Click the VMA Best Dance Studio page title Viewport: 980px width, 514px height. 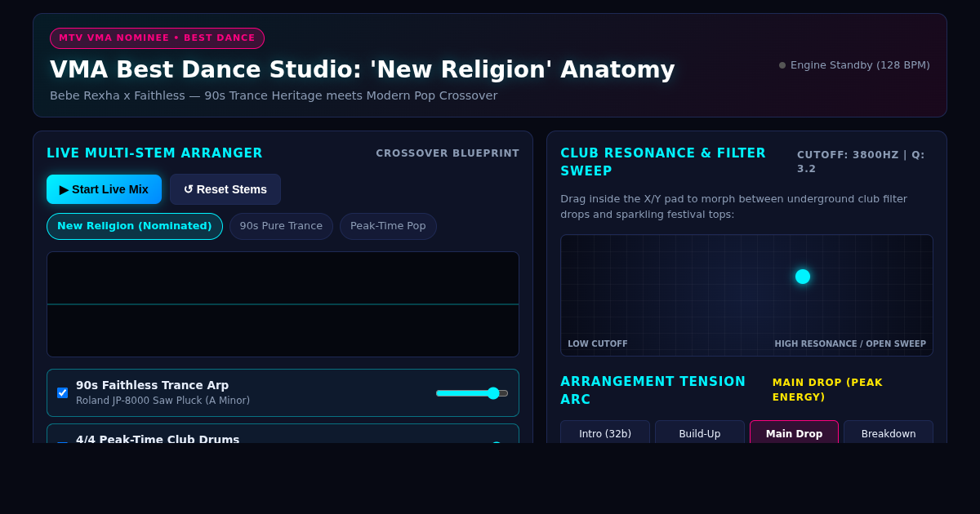click(363, 69)
